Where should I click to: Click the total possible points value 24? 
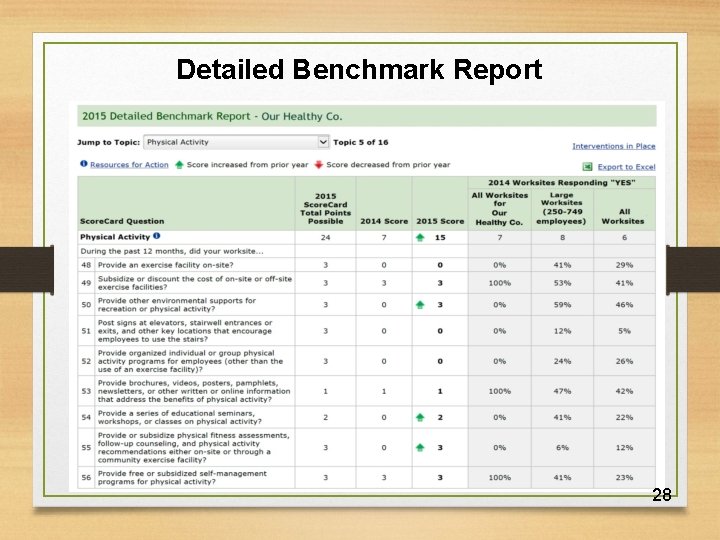(x=325, y=237)
